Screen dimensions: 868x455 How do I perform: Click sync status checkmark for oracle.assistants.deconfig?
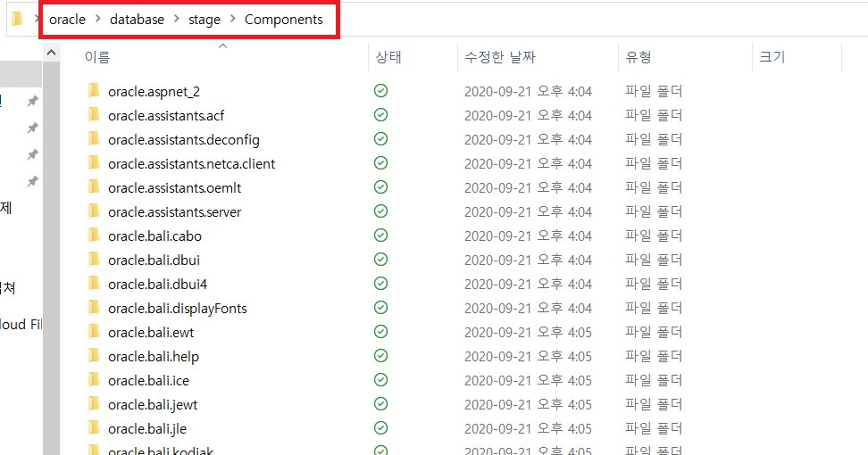[x=380, y=139]
